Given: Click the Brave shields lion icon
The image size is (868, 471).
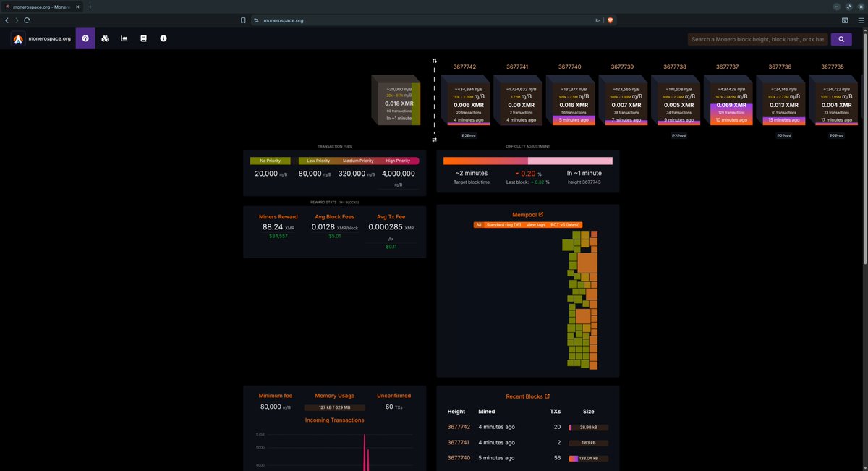Looking at the screenshot, I should [610, 20].
